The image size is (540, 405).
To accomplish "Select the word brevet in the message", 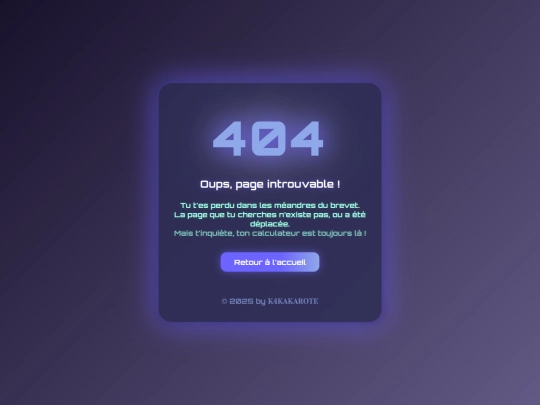I will 344,205.
